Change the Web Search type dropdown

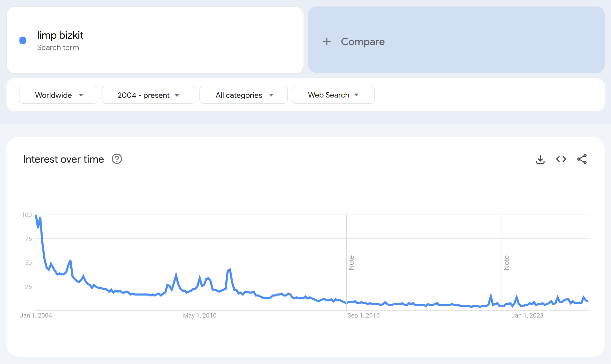coord(333,95)
